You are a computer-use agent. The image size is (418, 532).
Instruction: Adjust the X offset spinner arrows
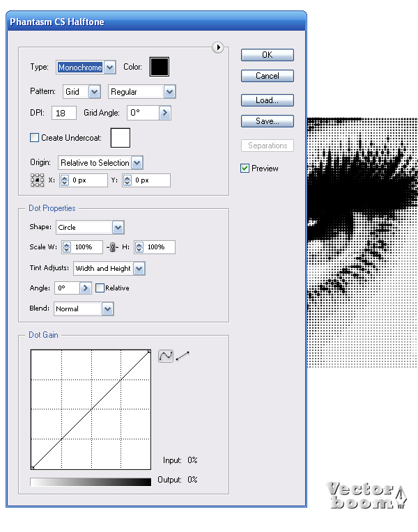pyautogui.click(x=65, y=180)
